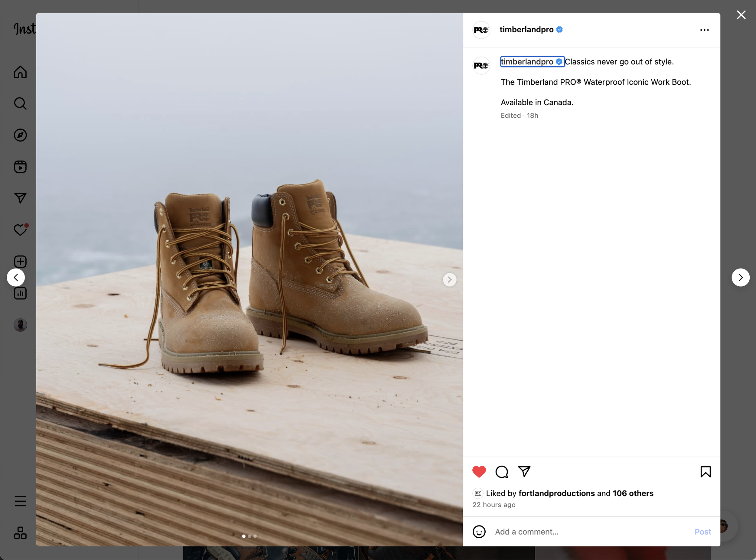Open Reels from the sidebar
The height and width of the screenshot is (560, 756).
20,167
